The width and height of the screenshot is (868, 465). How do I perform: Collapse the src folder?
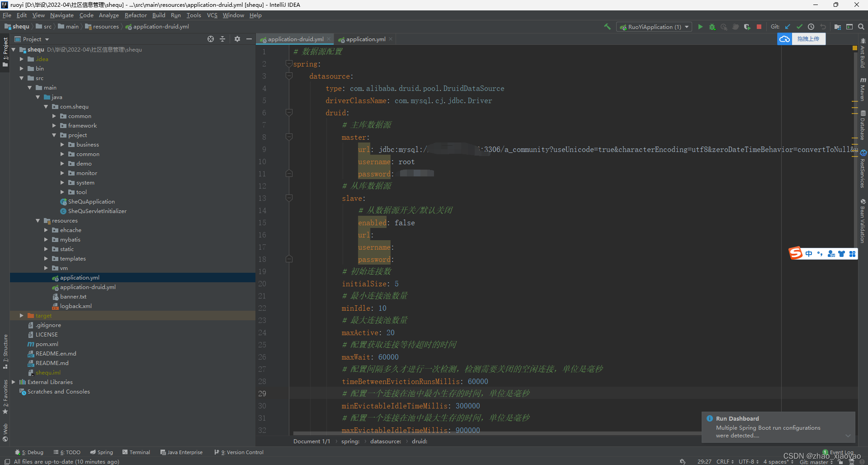click(21, 78)
